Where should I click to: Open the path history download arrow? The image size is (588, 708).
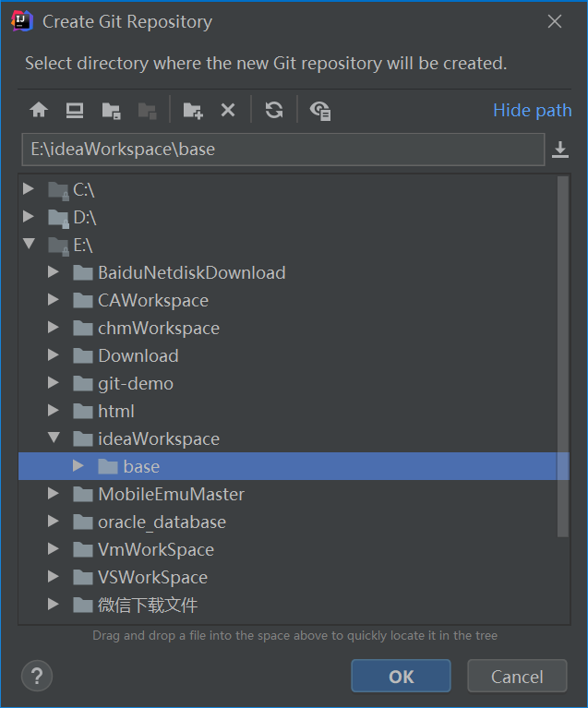pyautogui.click(x=560, y=150)
